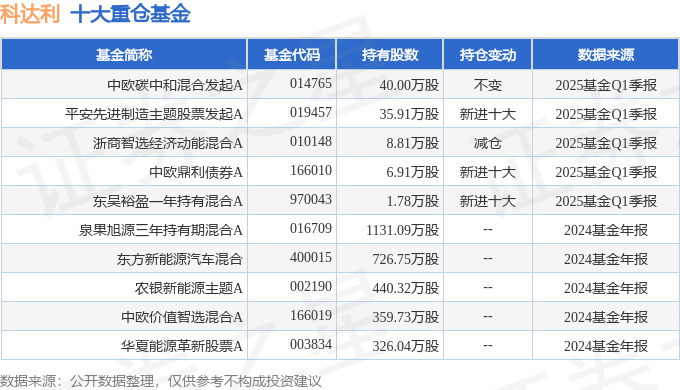Select the 持有股数 column header
The width and height of the screenshot is (680, 390).
pyautogui.click(x=389, y=55)
